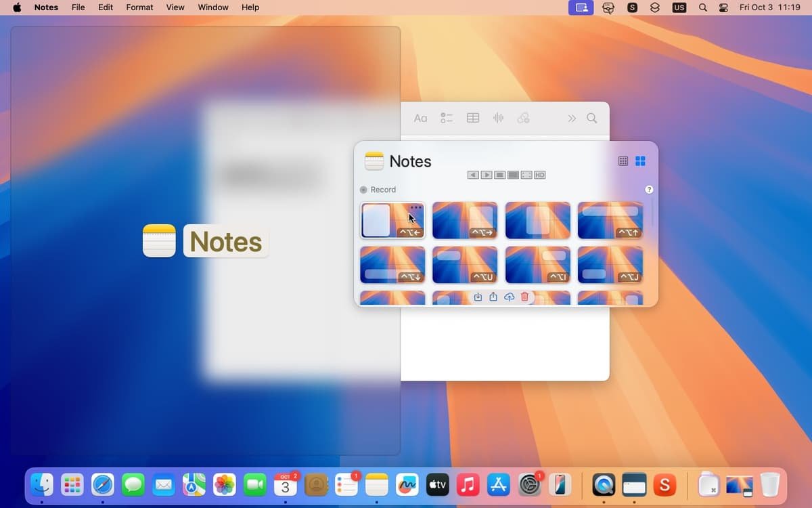Toggle HD mode in the layout panel
This screenshot has height=508, width=812.
point(540,175)
